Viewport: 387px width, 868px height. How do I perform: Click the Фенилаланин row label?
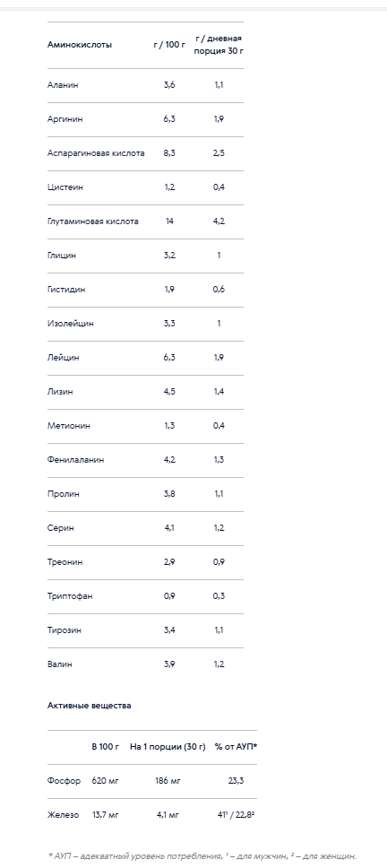pyautogui.click(x=76, y=459)
